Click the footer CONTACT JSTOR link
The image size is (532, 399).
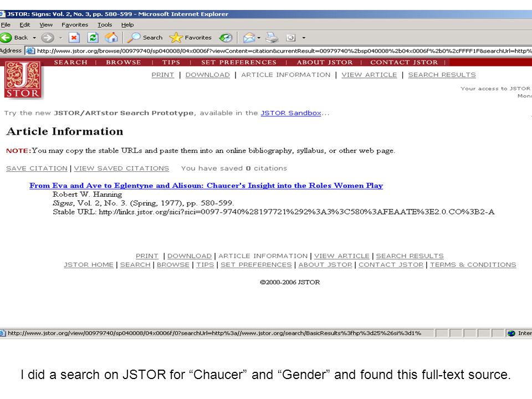tap(391, 265)
